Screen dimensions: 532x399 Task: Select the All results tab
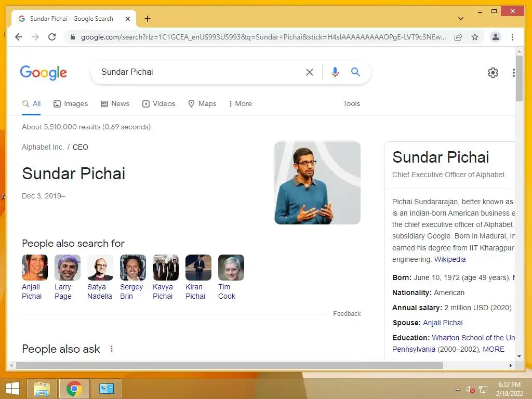click(x=31, y=104)
